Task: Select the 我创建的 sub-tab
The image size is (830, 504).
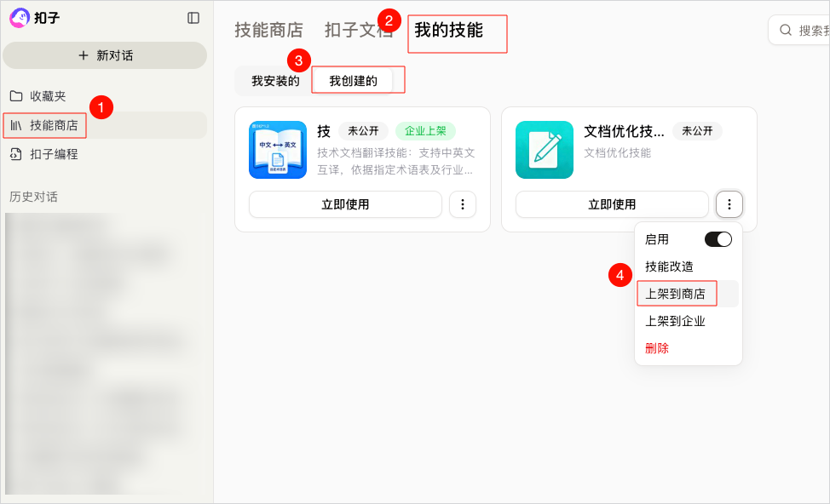Action: 353,81
